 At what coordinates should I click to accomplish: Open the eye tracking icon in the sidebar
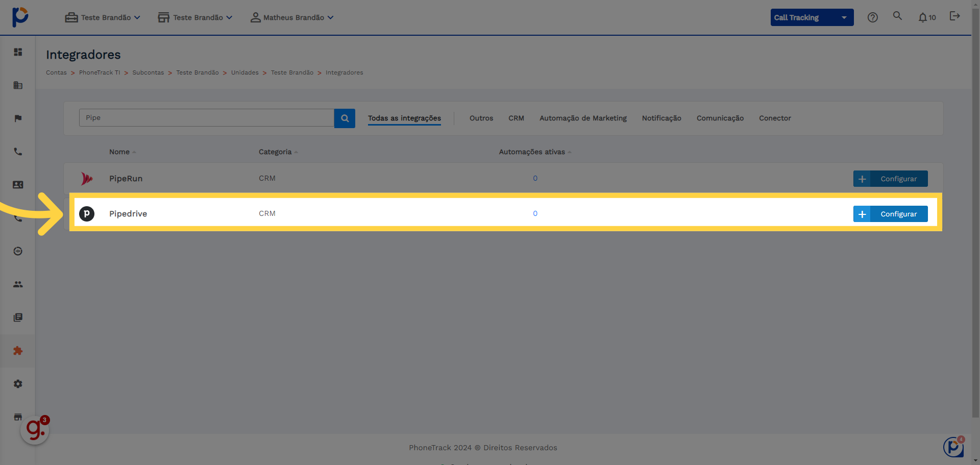18,251
